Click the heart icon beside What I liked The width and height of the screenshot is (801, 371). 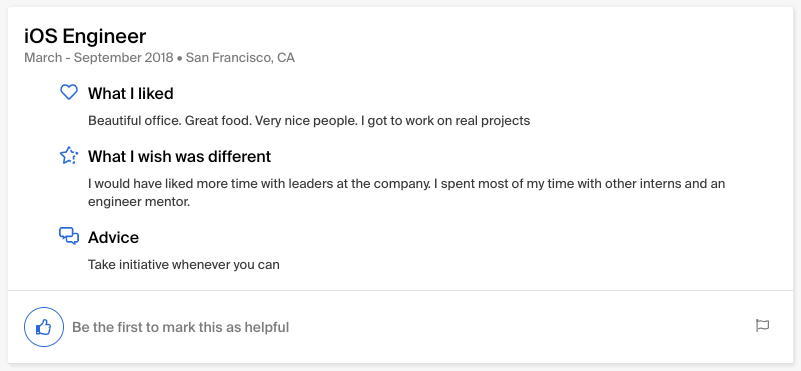pos(69,92)
